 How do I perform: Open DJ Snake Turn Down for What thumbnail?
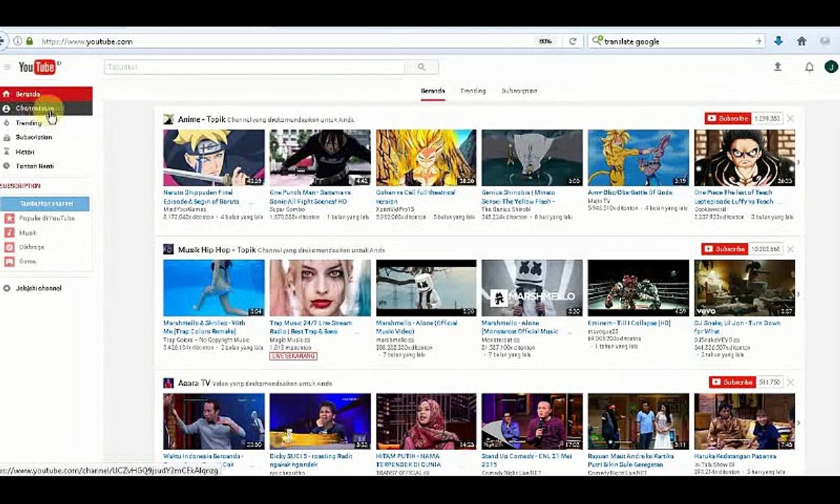[x=745, y=288]
